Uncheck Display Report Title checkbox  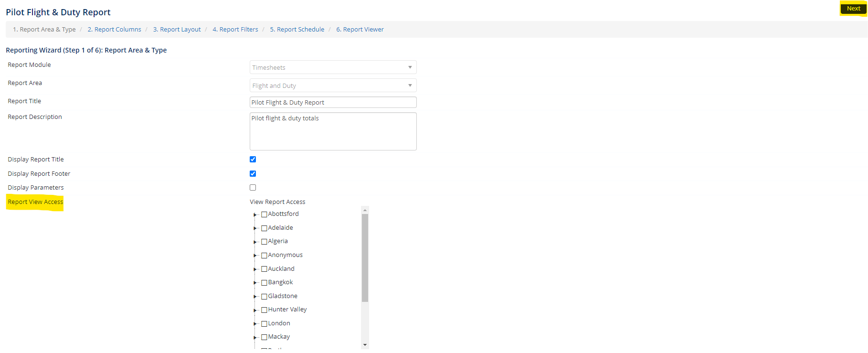point(253,160)
